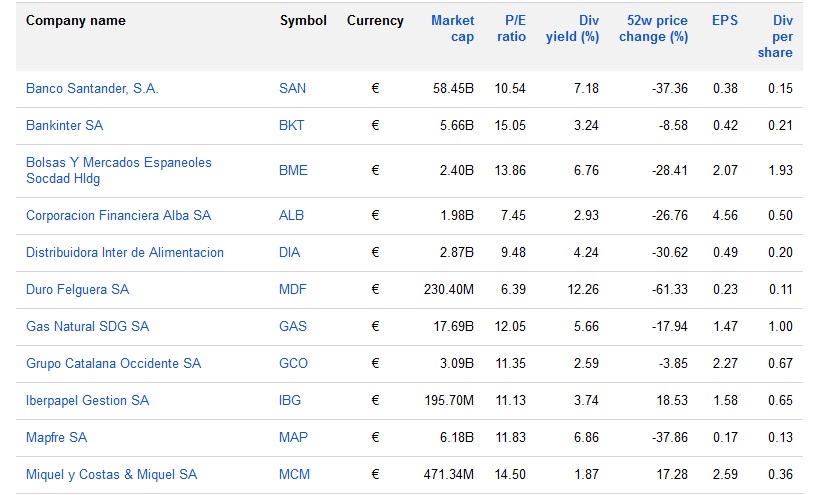This screenshot has width=819, height=495.
Task: Click the MDF ticker symbol link
Action: (292, 289)
